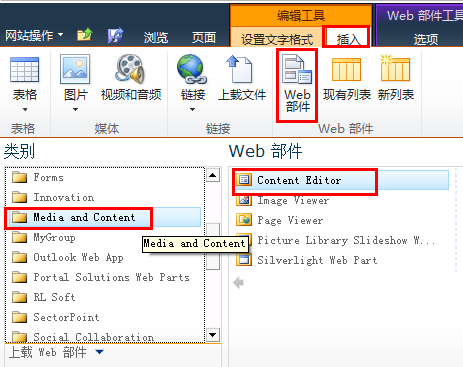
Task: Click the MyGroup folder icon
Action: (x=19, y=237)
